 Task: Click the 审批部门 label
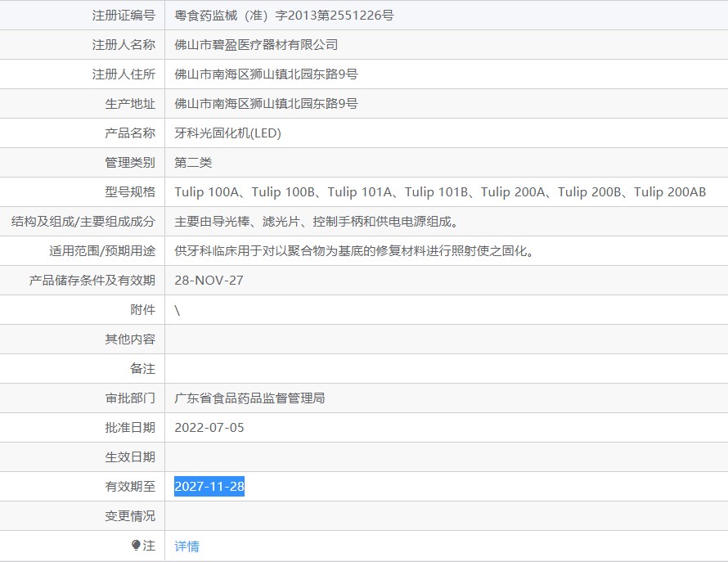(130, 398)
